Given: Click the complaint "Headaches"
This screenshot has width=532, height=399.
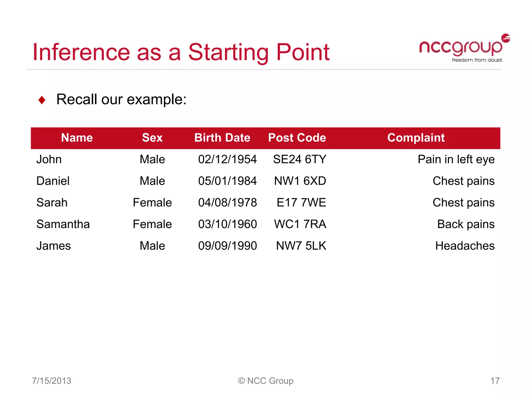Looking at the screenshot, I should (x=465, y=245).
